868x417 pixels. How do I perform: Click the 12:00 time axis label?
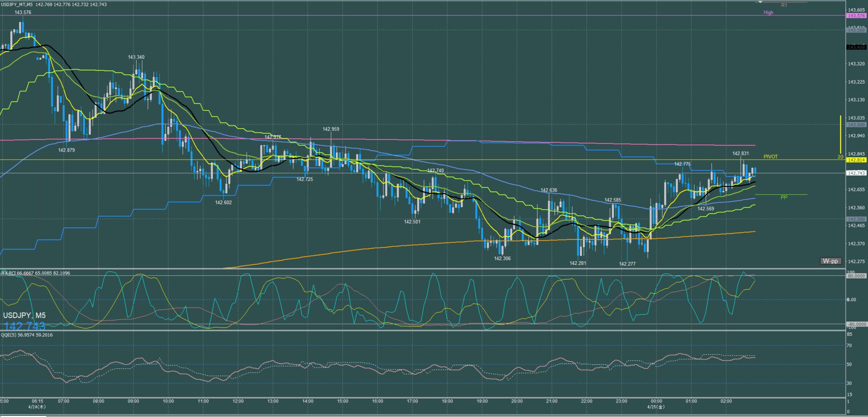coord(238,401)
